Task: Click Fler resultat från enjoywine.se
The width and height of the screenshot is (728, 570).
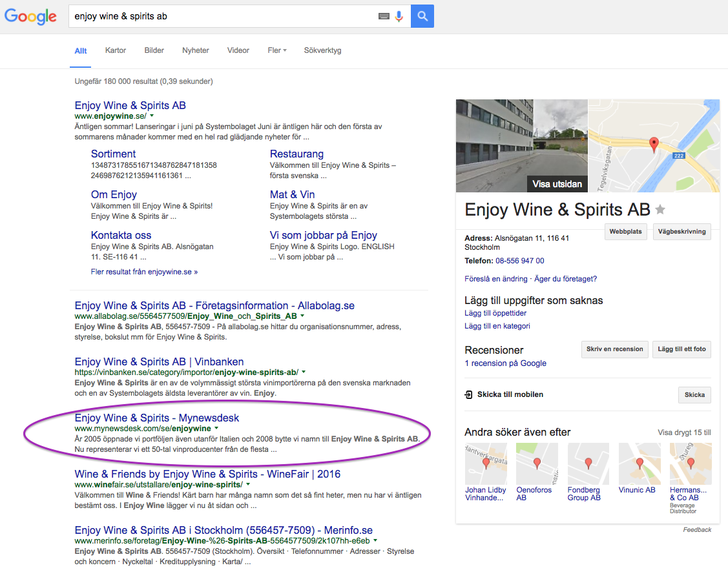Action: coord(145,272)
